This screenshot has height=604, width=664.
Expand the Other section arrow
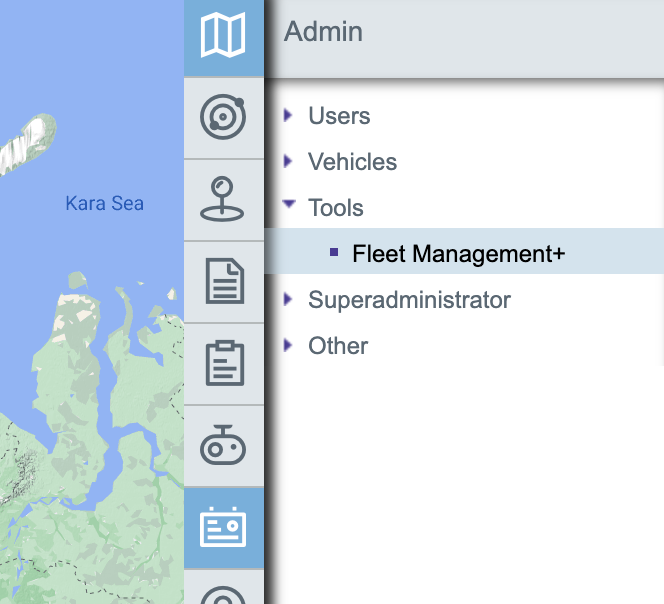pyautogui.click(x=289, y=345)
